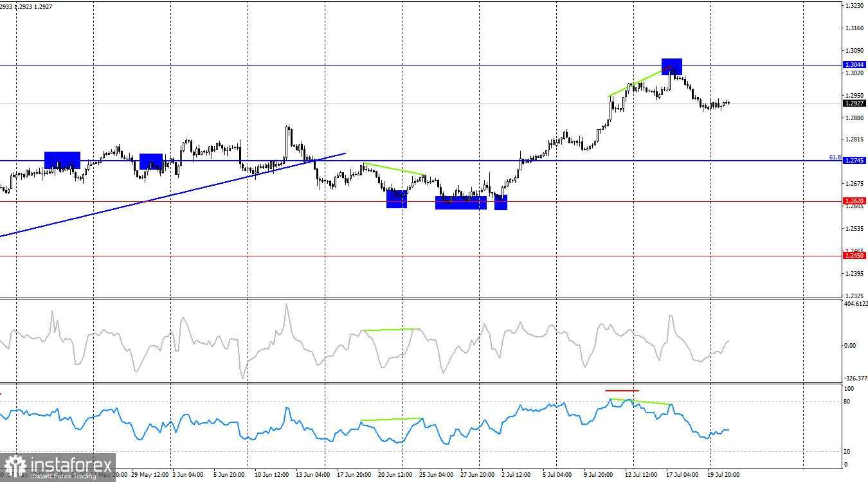The width and height of the screenshot is (868, 482).
Task: Click the 17 Jul 04:00 time label
Action: pos(682,475)
